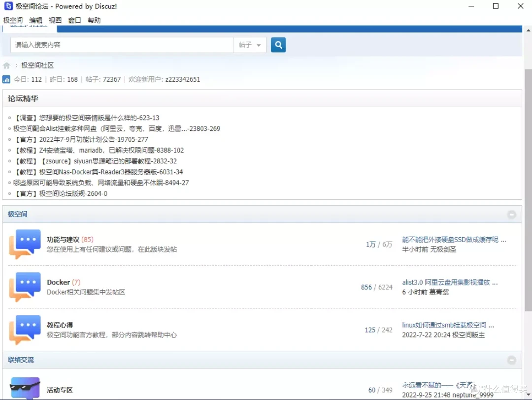The image size is (532, 400).
Task: Open the 活动专区 forum board
Action: pyautogui.click(x=60, y=390)
